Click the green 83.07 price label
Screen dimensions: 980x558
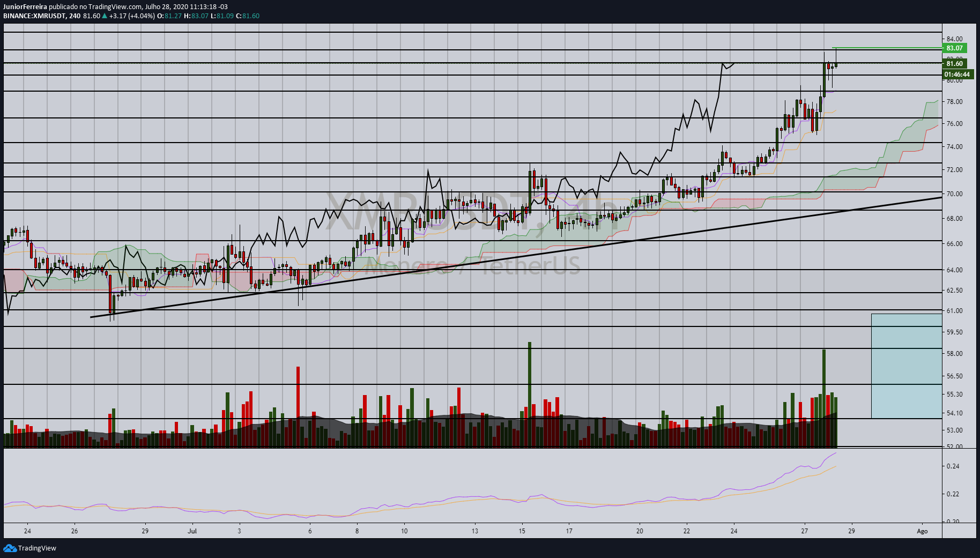pyautogui.click(x=954, y=48)
